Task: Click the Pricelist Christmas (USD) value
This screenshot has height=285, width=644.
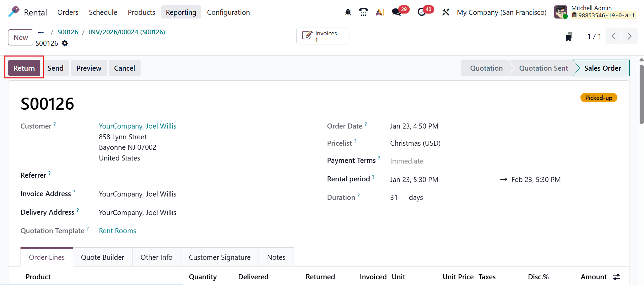Action: 415,143
